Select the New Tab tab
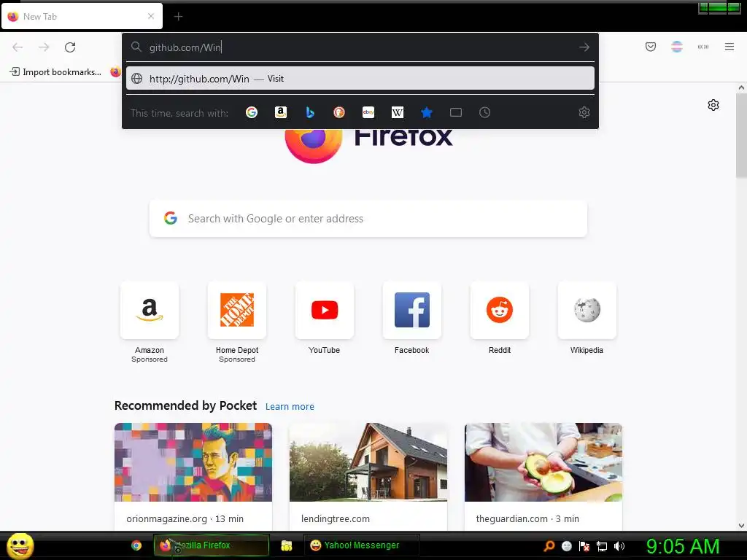This screenshot has width=747, height=560. point(82,16)
